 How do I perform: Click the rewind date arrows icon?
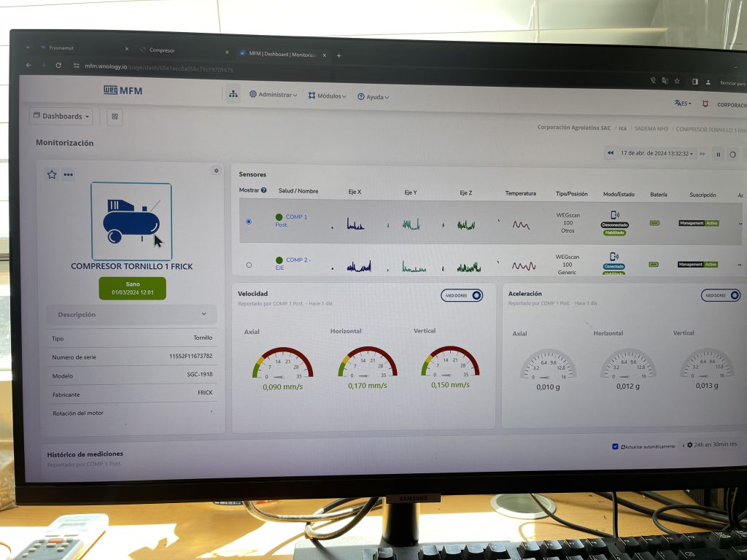click(611, 153)
